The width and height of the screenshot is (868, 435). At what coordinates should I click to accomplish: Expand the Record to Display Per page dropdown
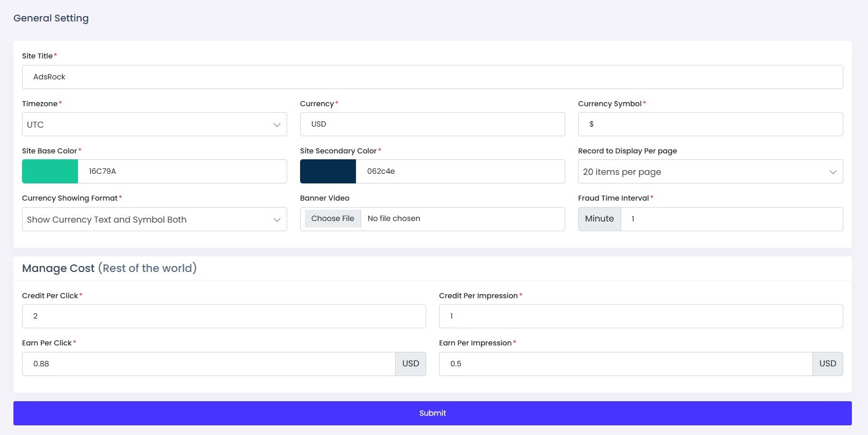710,172
